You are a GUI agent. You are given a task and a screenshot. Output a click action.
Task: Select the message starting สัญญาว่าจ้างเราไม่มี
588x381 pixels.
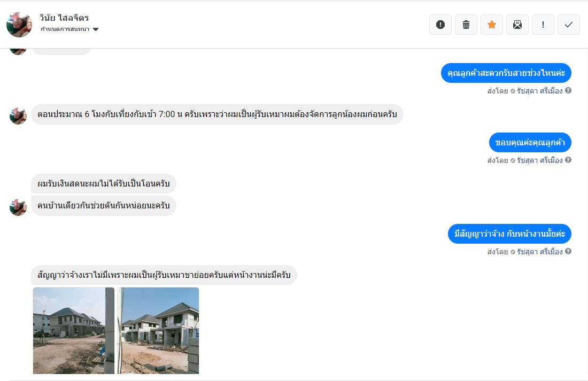click(x=164, y=275)
